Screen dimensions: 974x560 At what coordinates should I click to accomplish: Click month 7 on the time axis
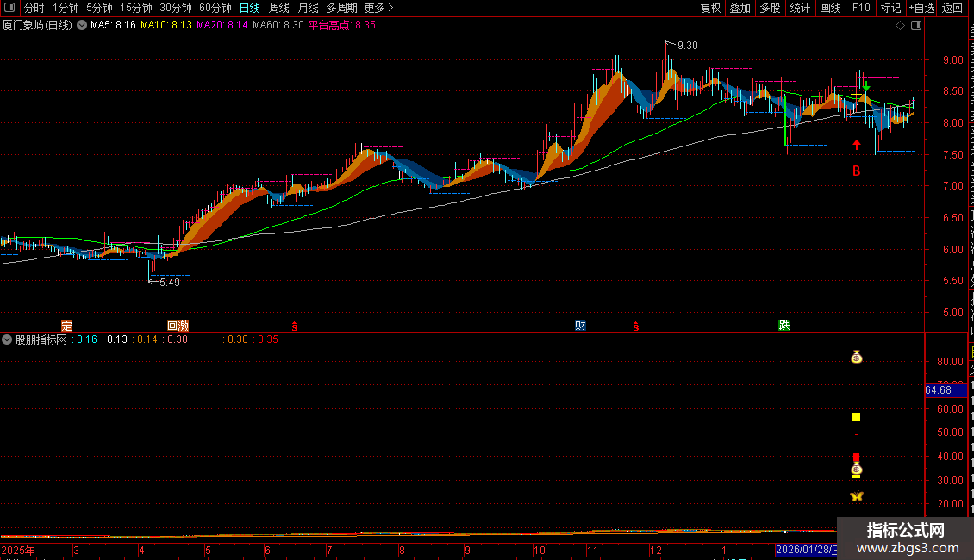329,551
